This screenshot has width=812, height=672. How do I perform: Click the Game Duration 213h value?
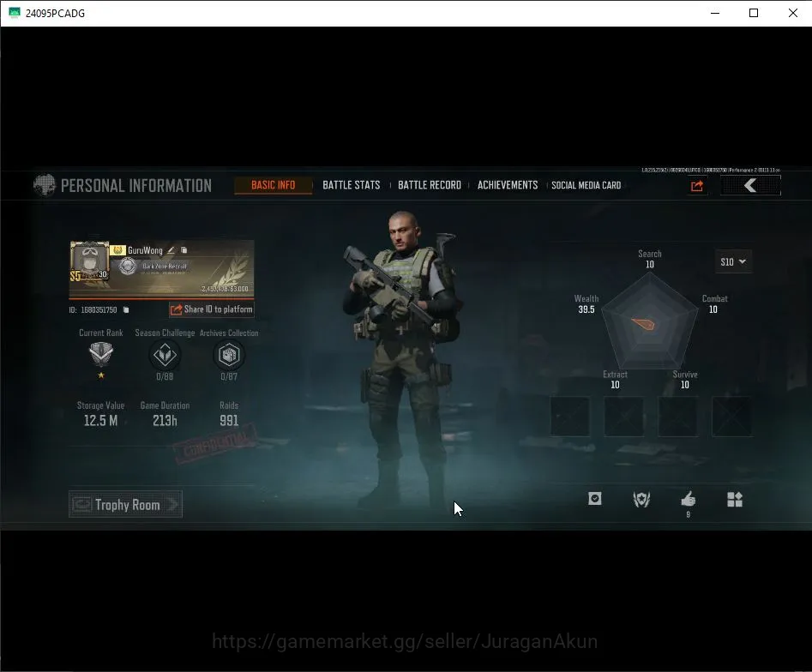pyautogui.click(x=165, y=420)
